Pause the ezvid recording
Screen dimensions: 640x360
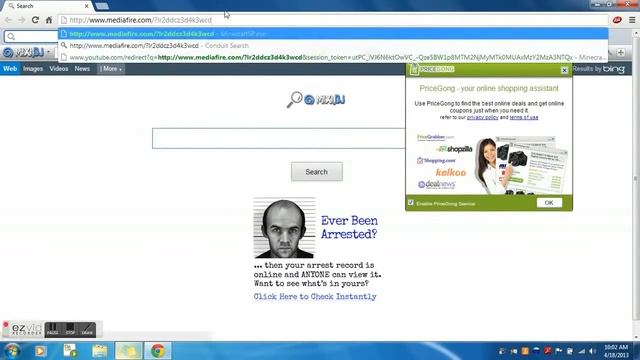pos(52,329)
